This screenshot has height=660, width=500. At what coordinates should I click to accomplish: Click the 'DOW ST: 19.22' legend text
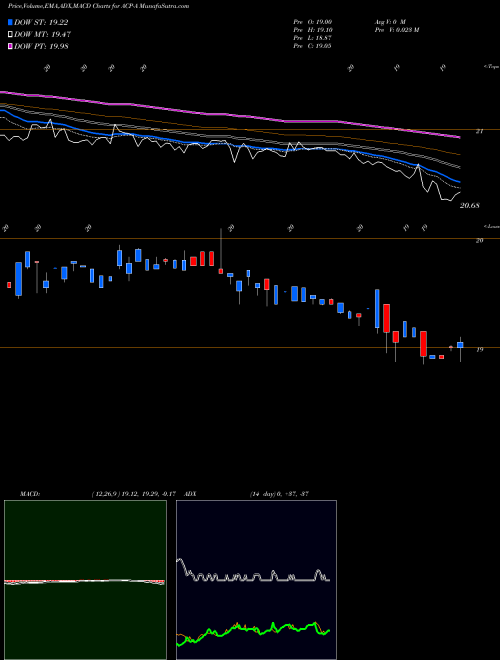point(41,23)
